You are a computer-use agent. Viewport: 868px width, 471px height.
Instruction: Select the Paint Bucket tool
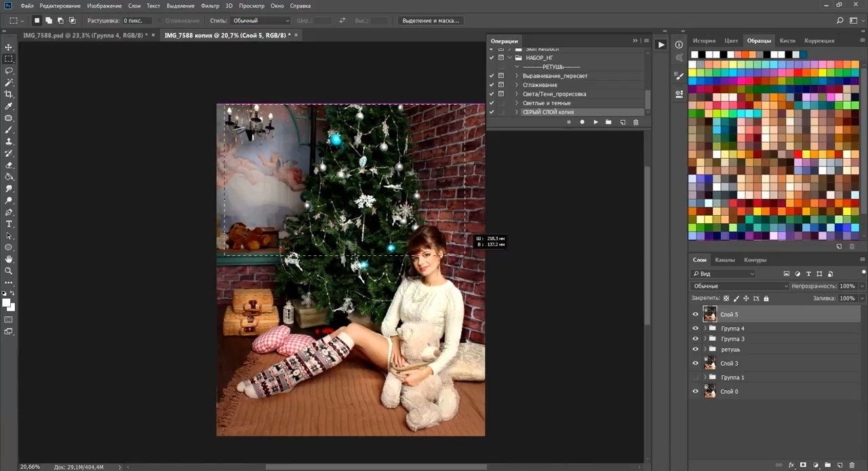point(9,176)
